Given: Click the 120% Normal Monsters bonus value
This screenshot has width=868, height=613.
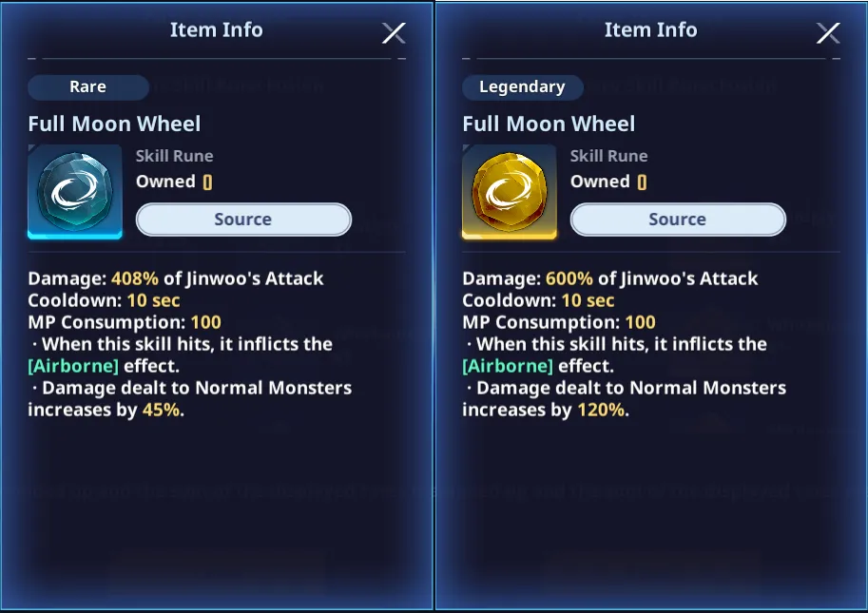Looking at the screenshot, I should (601, 410).
